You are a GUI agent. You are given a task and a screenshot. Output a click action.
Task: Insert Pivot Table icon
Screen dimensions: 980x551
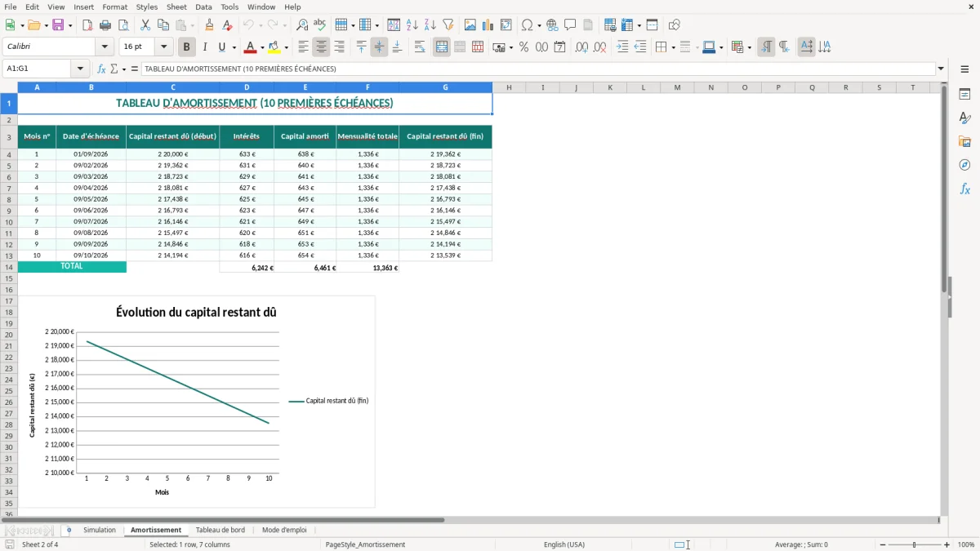pos(506,25)
